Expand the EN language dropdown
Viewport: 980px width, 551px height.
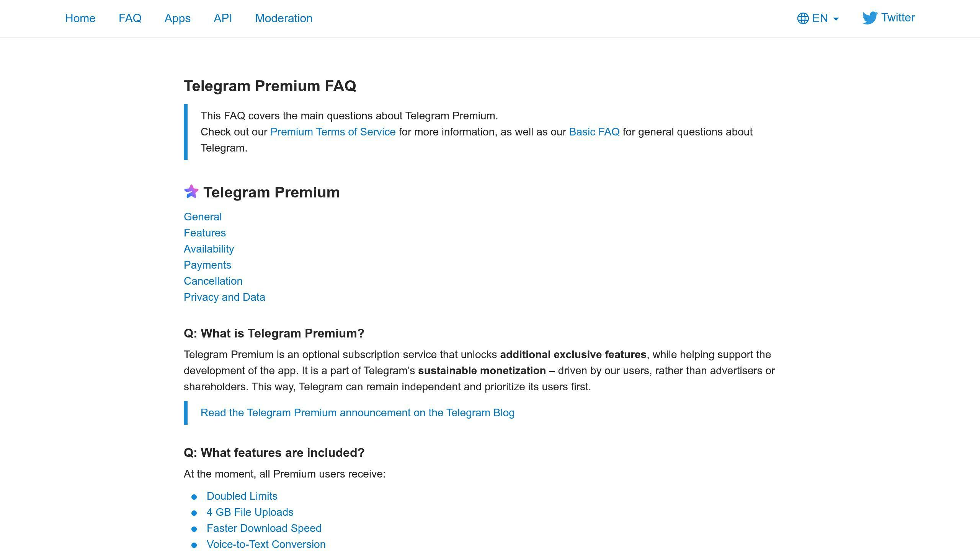818,18
